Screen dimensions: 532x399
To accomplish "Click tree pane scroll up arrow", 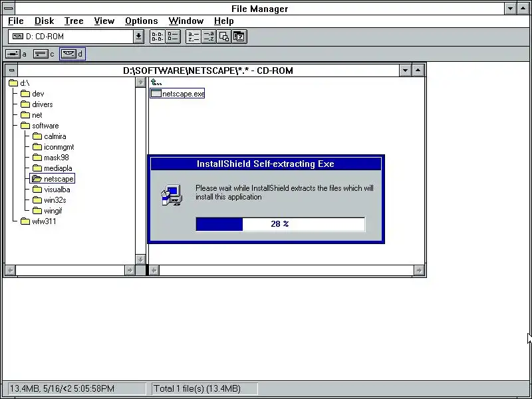I will [x=140, y=82].
